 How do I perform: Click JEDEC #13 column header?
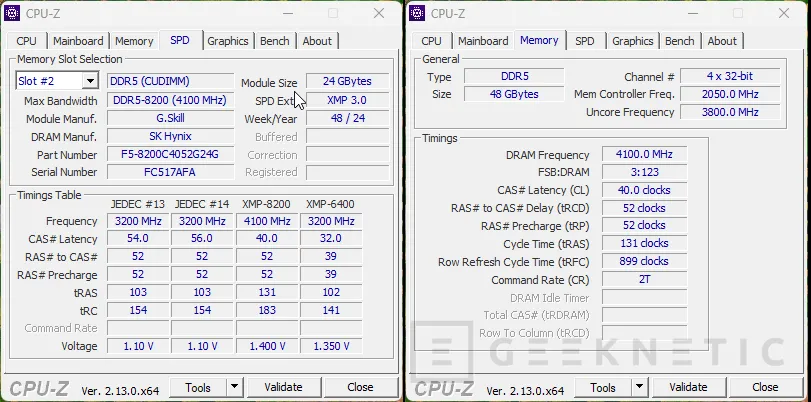pyautogui.click(x=138, y=204)
